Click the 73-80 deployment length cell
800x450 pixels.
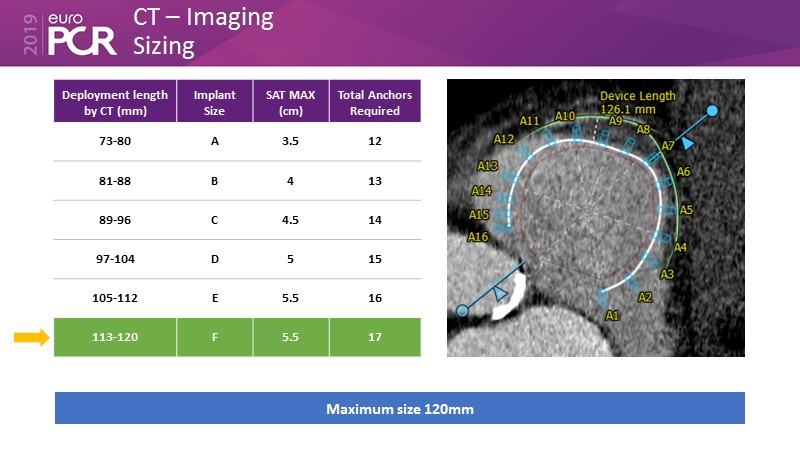(115, 142)
